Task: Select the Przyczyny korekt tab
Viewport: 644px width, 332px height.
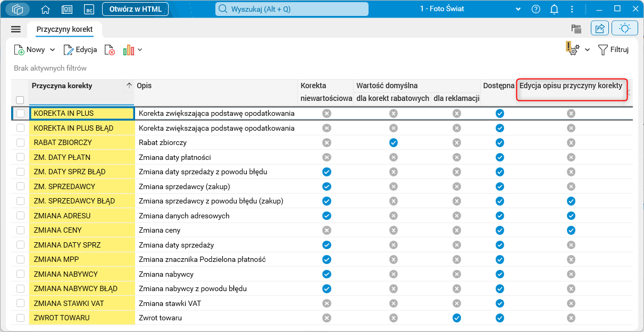Action: (x=64, y=29)
